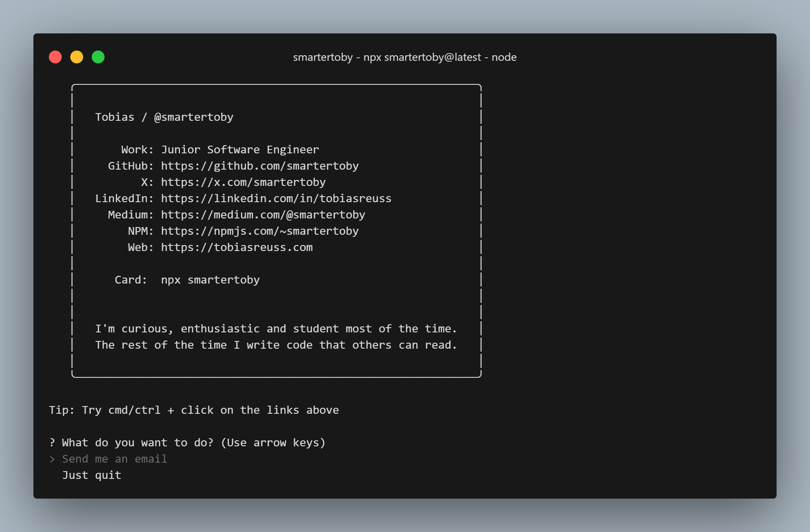Click the 'X:' label
The height and width of the screenshot is (532, 810).
(x=147, y=182)
